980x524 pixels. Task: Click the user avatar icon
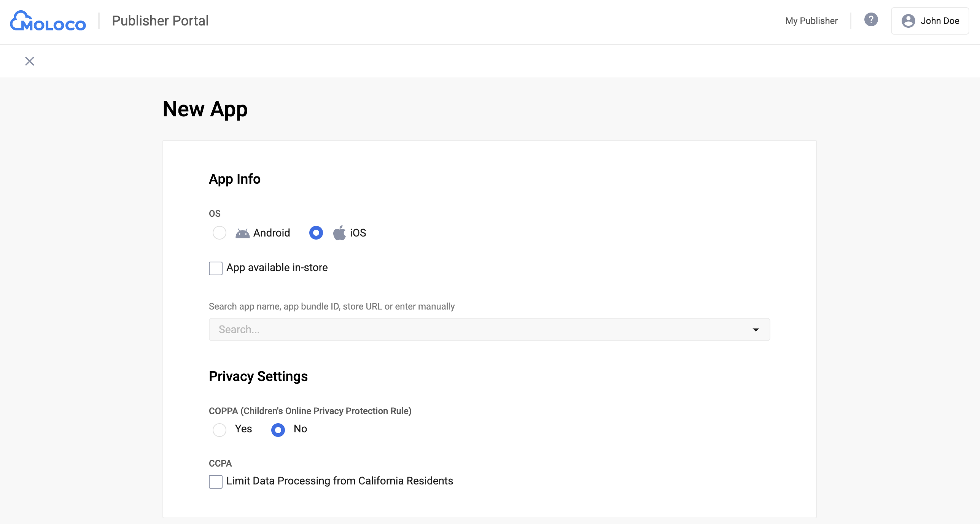[908, 21]
